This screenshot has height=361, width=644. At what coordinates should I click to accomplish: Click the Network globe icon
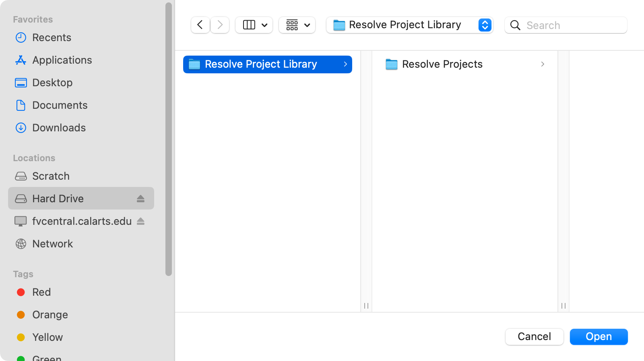click(x=21, y=244)
